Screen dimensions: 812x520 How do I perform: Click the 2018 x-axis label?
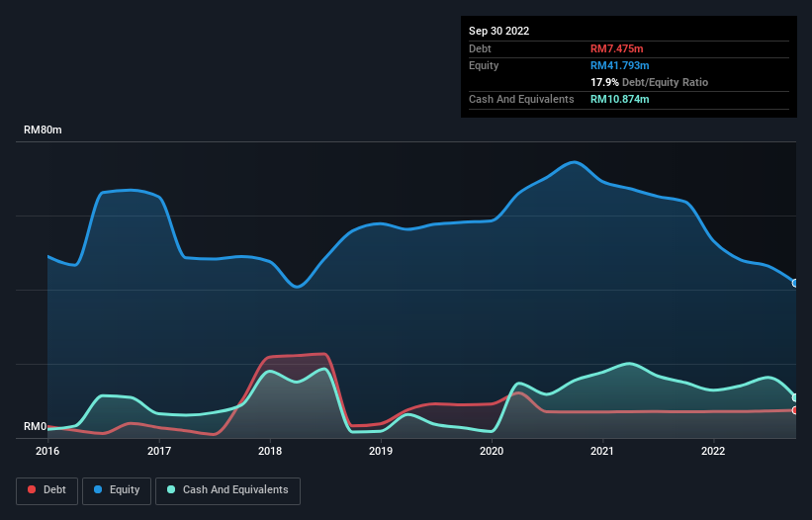270,451
